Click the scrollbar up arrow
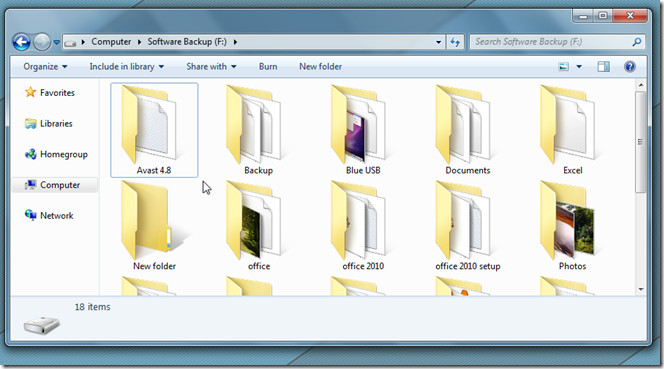Screen dimensions: 664x369 pyautogui.click(x=641, y=85)
